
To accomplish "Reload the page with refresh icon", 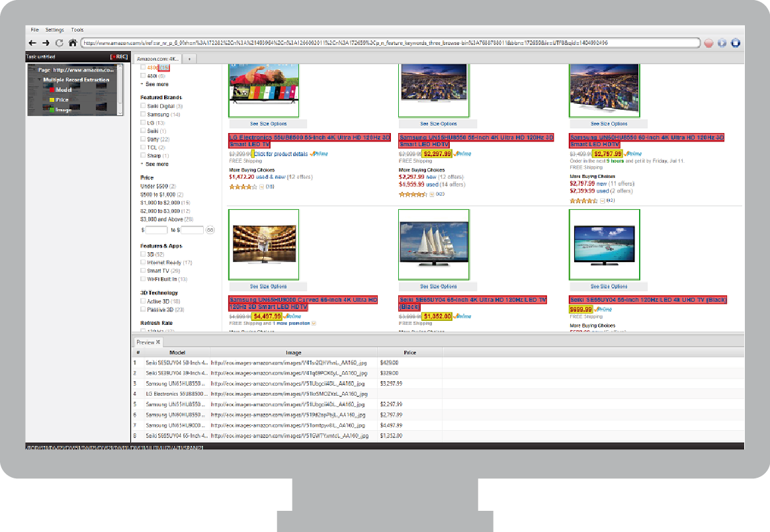I will point(60,43).
